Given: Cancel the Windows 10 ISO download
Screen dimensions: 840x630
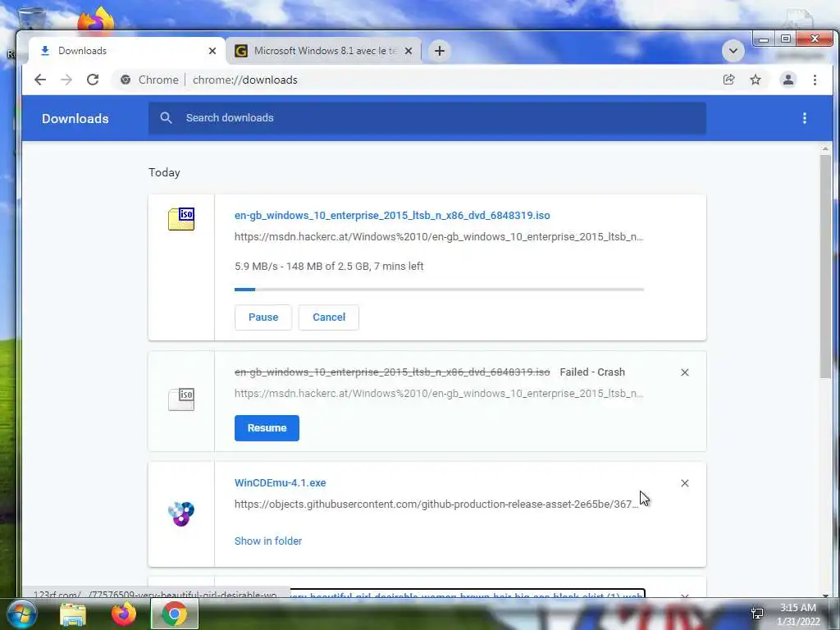Looking at the screenshot, I should coord(328,317).
